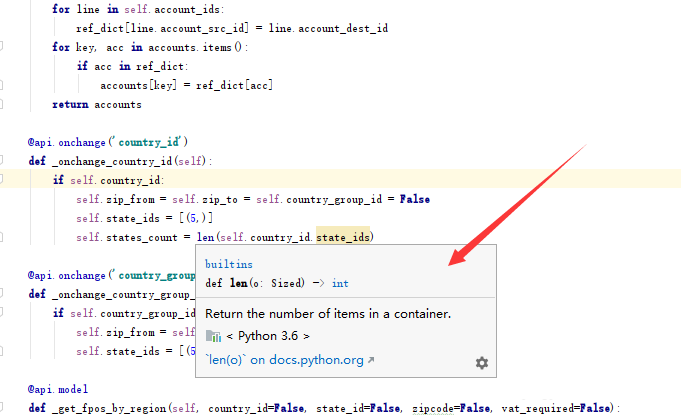681x415 pixels.
Task: Click the '< Python 3.6 >' label
Action: [268, 336]
